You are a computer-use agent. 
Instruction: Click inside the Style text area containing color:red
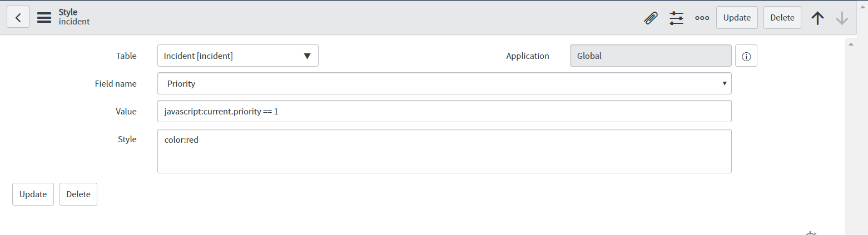(444, 151)
